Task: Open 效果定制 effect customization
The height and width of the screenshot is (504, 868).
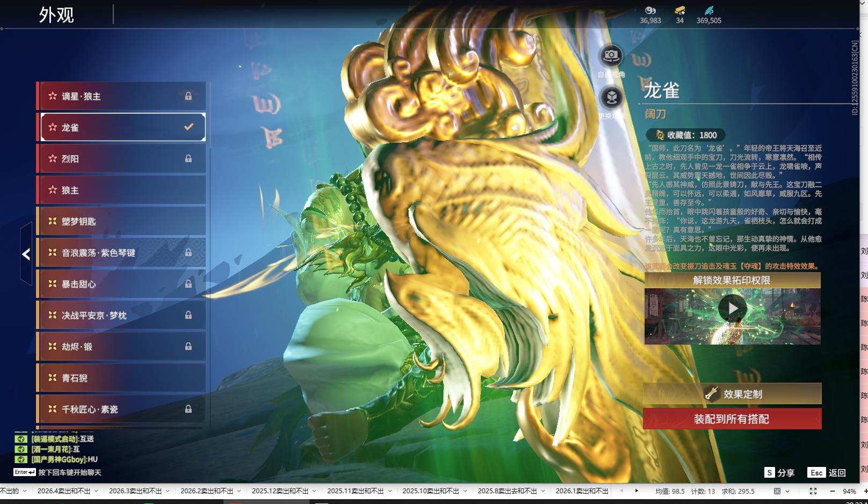Action: (732, 394)
